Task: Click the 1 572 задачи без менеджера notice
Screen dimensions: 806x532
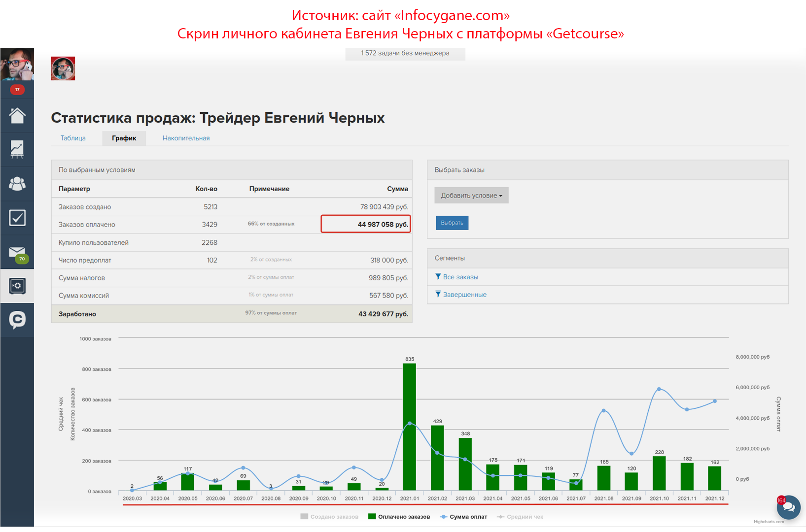Action: pyautogui.click(x=405, y=53)
